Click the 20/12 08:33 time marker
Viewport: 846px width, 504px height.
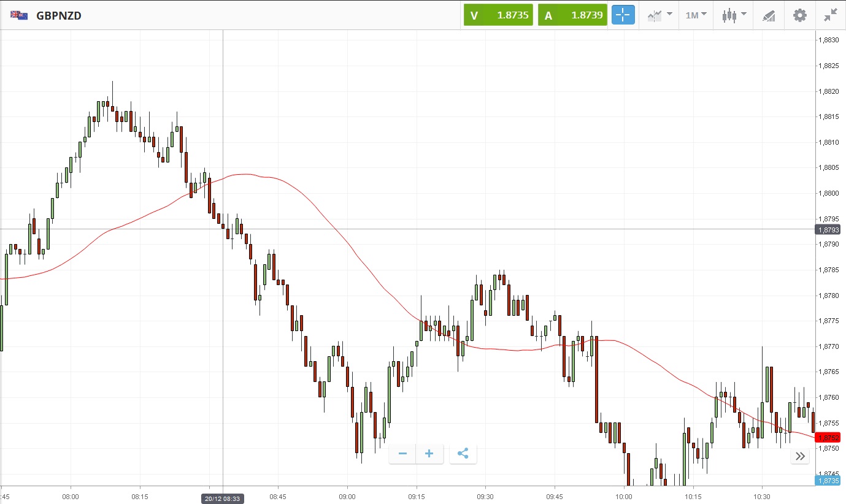point(223,498)
